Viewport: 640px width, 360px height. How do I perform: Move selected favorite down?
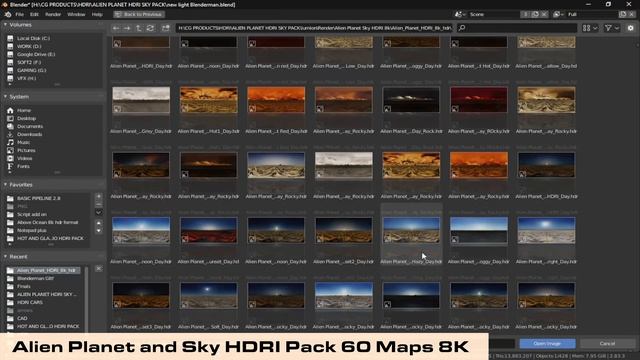pos(99,231)
